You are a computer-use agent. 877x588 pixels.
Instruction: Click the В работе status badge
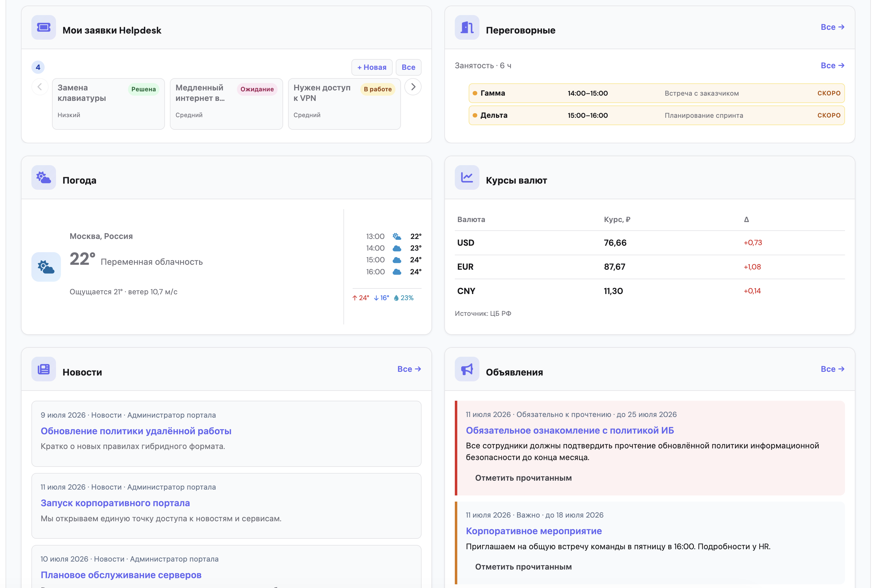pyautogui.click(x=378, y=89)
